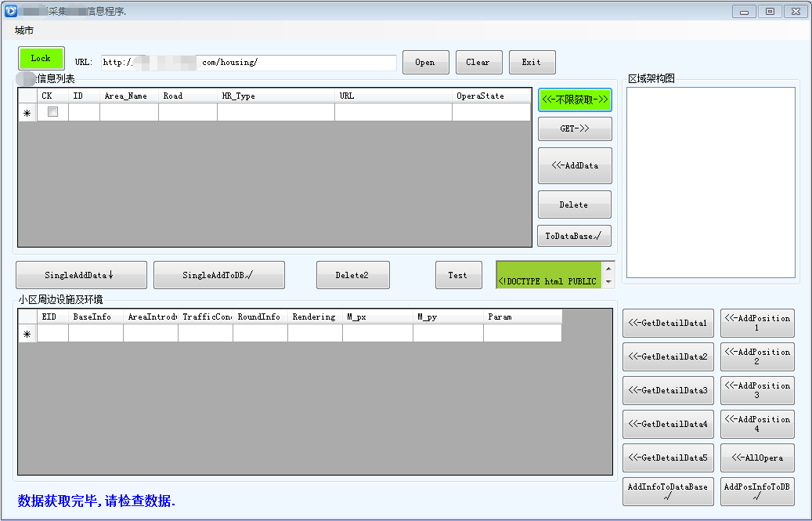Sort by Area_Name column header
This screenshot has height=521, width=812.
tap(128, 96)
